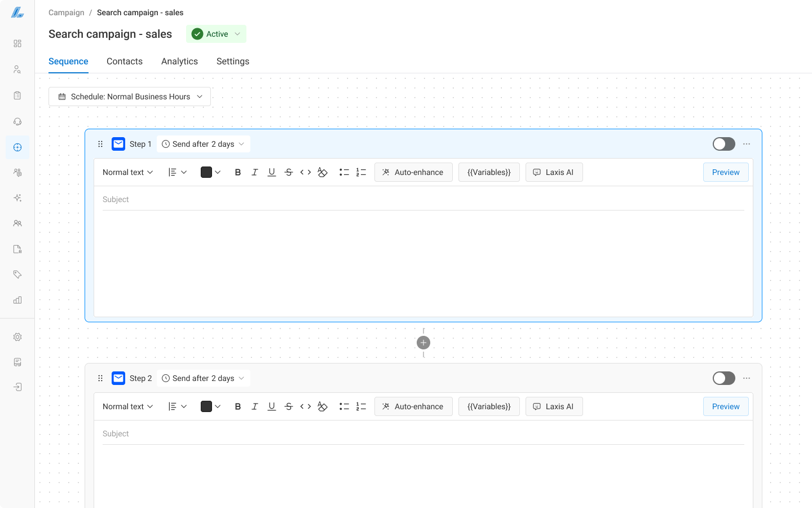Open the Active status dropdown
812x508 pixels.
pyautogui.click(x=217, y=34)
